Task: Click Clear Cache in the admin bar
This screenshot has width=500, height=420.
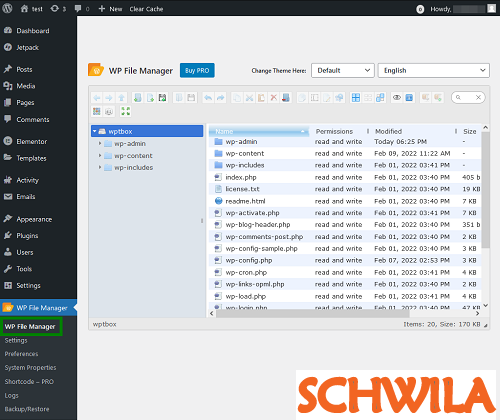Action: [146, 9]
